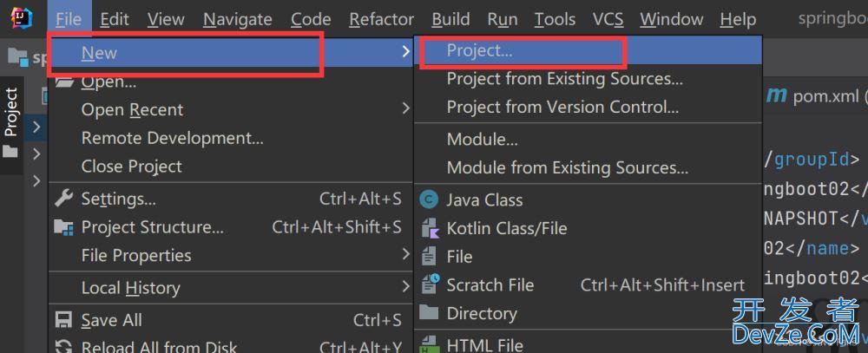Open the Refactor menu

(x=381, y=20)
